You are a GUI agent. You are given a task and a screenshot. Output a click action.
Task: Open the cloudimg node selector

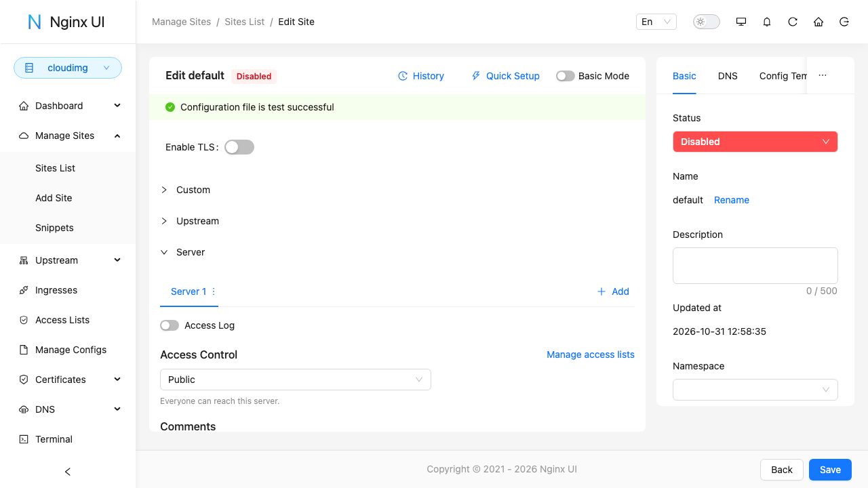[x=68, y=68]
